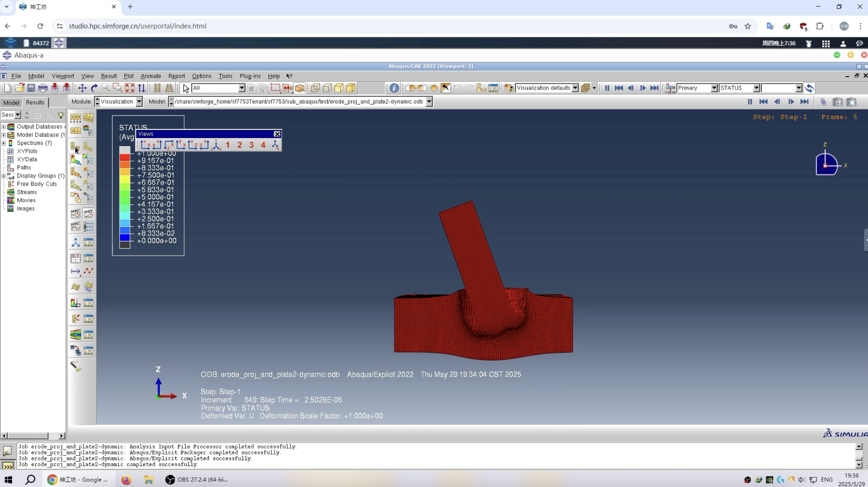Open the Query information icon
868x487 pixels.
coord(394,88)
